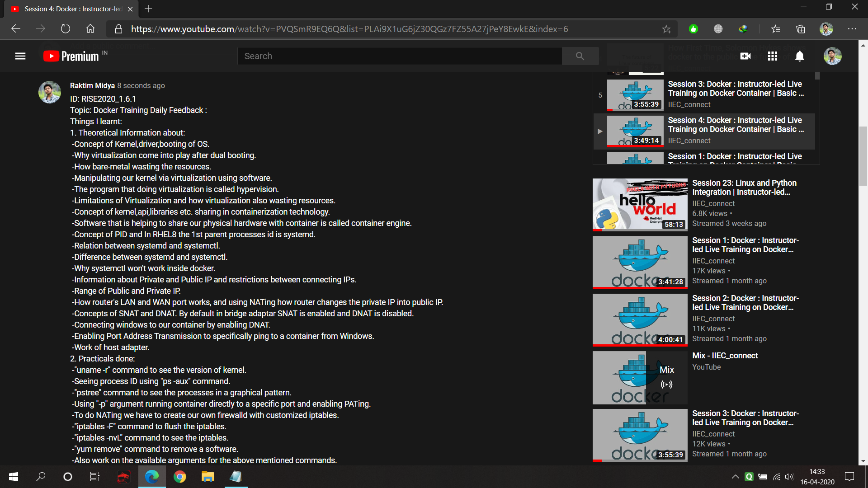
Task: Open the YouTube account avatar menu
Action: pos(832,56)
